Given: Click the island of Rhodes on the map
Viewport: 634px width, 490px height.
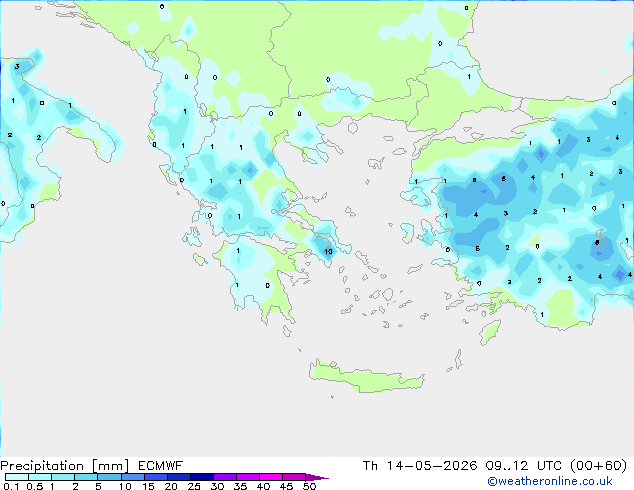Looking at the screenshot, I should pyautogui.click(x=490, y=332).
